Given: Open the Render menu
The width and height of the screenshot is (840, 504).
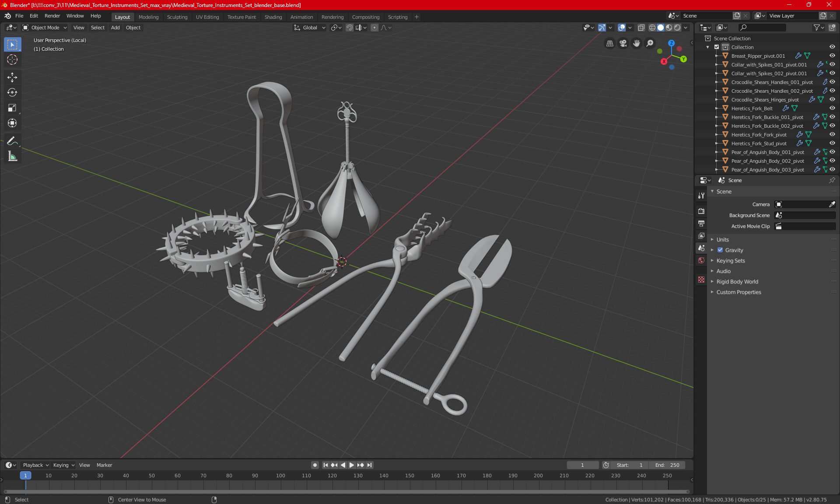Looking at the screenshot, I should [52, 16].
